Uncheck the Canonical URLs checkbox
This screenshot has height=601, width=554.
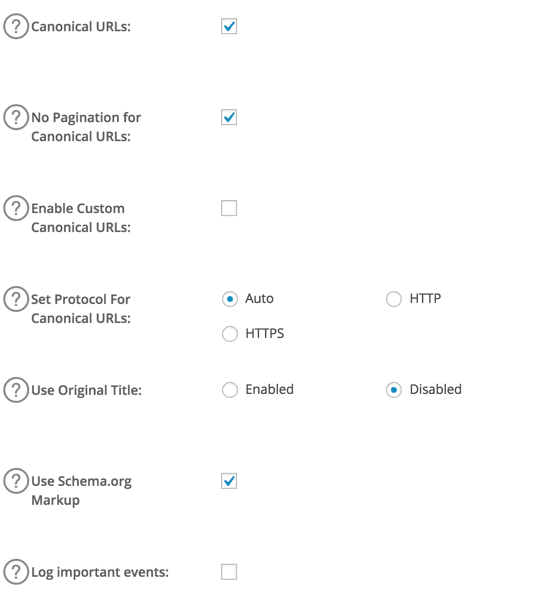[x=229, y=26]
